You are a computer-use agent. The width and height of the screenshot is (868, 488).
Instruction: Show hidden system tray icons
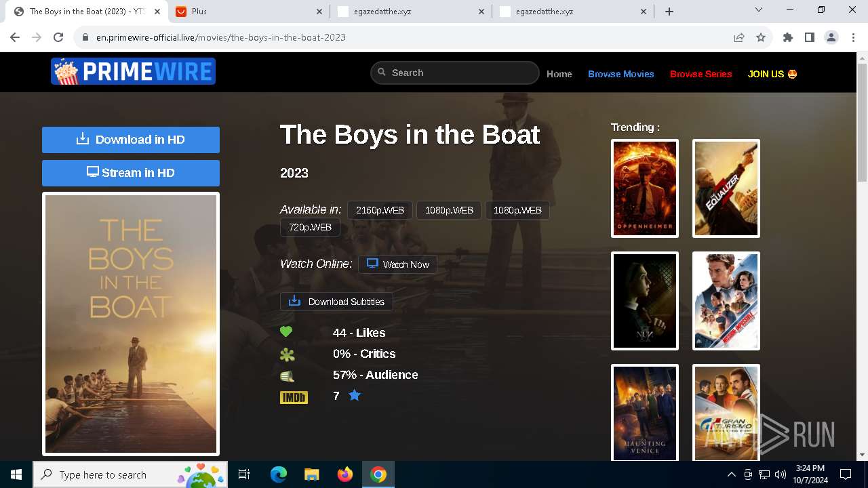coord(731,474)
